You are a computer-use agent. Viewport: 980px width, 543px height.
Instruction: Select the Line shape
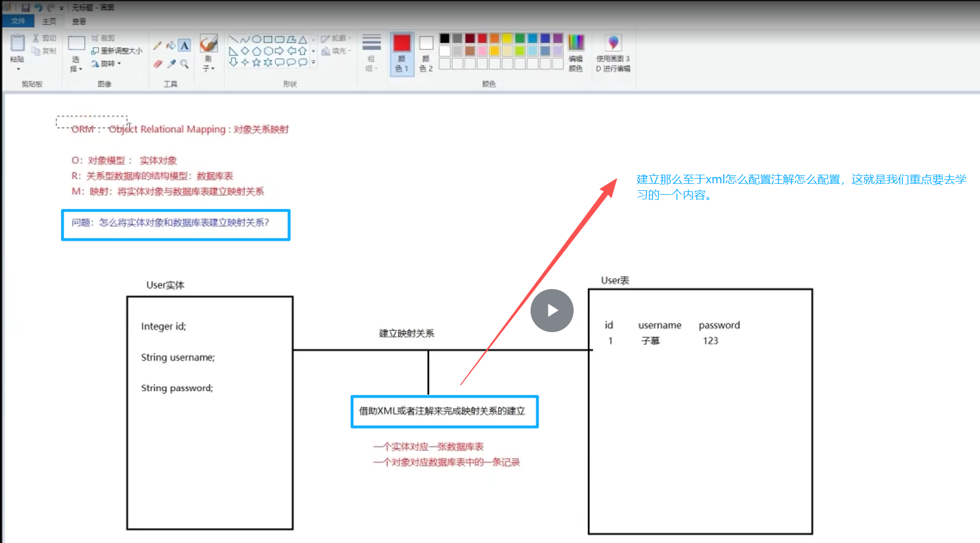234,40
